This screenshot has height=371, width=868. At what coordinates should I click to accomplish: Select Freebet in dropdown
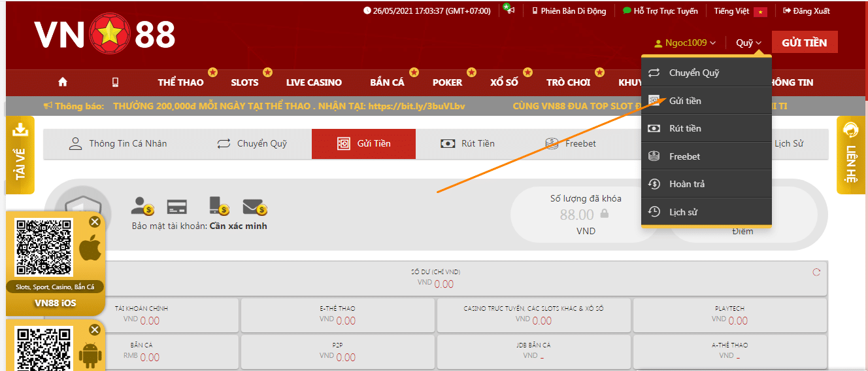pos(707,156)
